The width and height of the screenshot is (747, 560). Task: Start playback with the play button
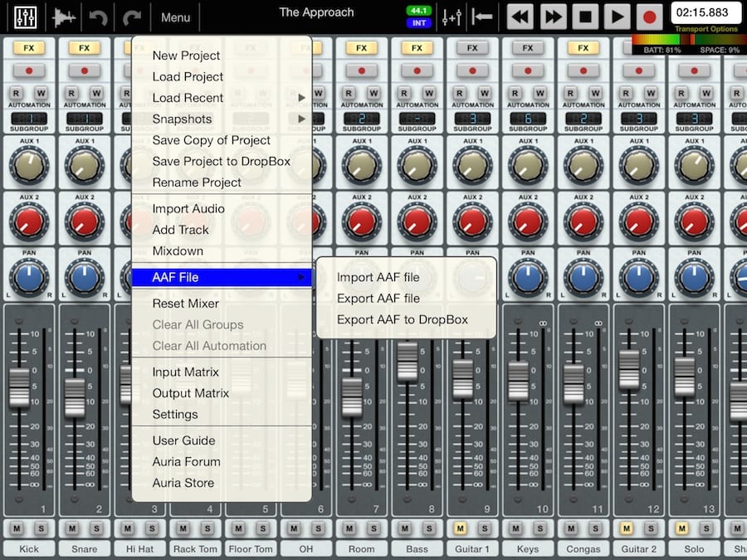616,17
